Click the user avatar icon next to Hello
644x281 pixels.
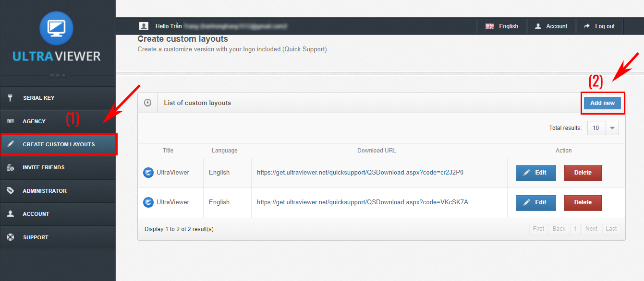144,26
